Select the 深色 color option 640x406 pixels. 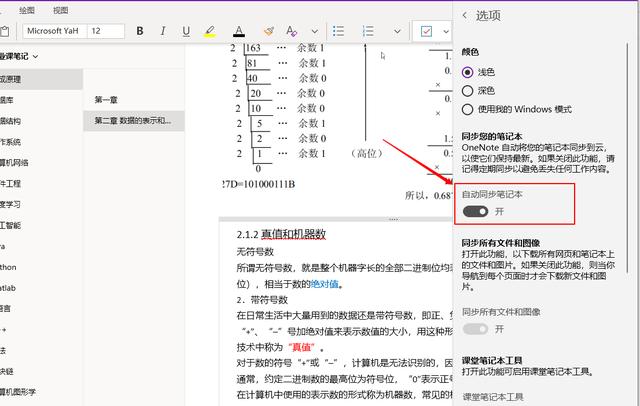point(467,91)
